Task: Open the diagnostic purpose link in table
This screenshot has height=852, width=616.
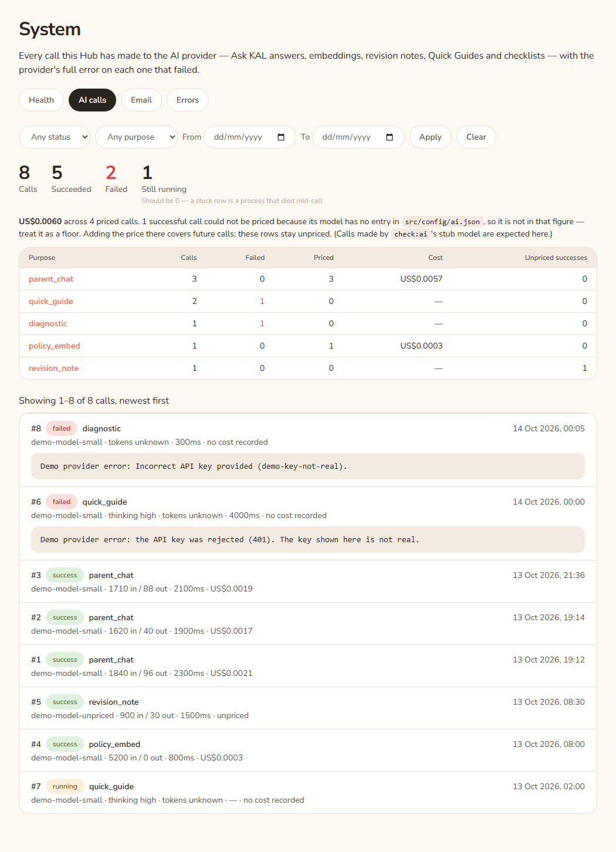Action: coord(48,324)
